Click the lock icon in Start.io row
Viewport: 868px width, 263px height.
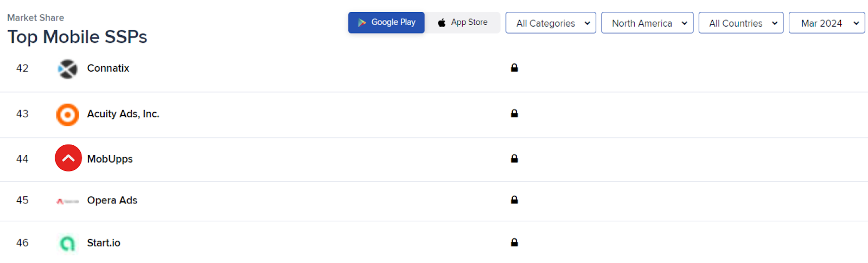(x=514, y=242)
